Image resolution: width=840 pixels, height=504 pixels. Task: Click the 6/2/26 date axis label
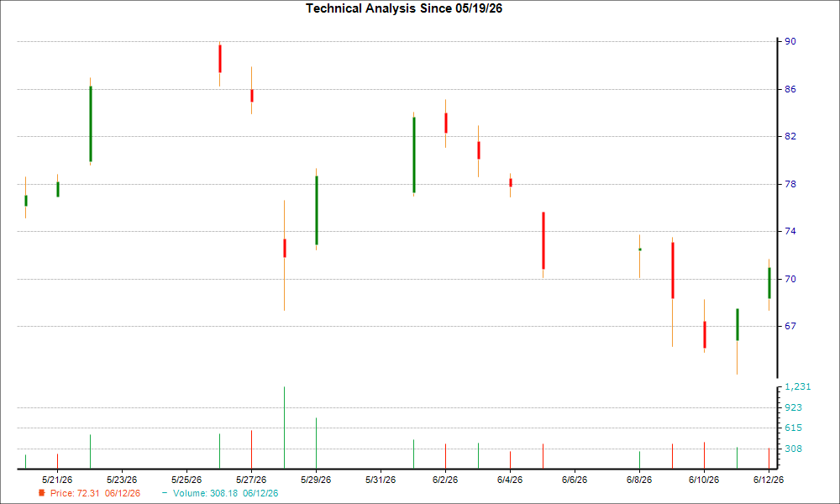pos(445,480)
